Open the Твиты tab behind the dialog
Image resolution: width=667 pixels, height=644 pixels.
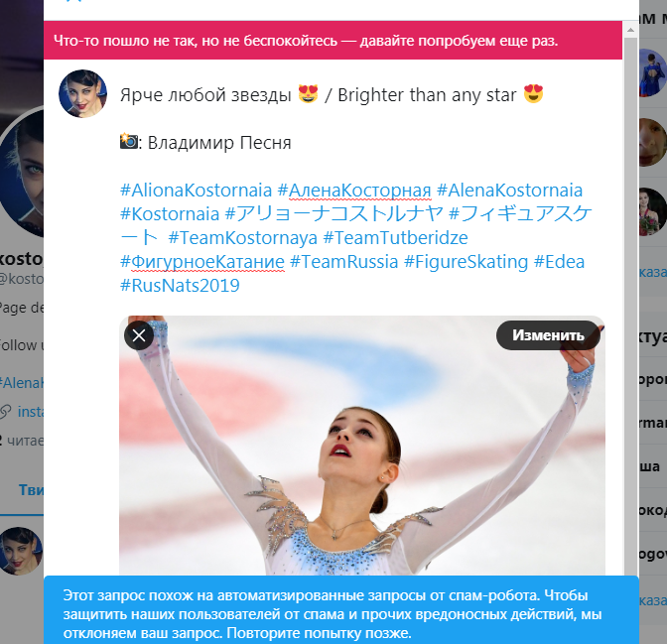(x=31, y=490)
